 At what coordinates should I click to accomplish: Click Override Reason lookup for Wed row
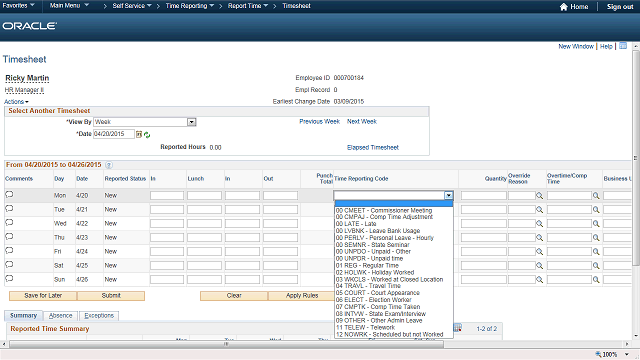point(540,224)
